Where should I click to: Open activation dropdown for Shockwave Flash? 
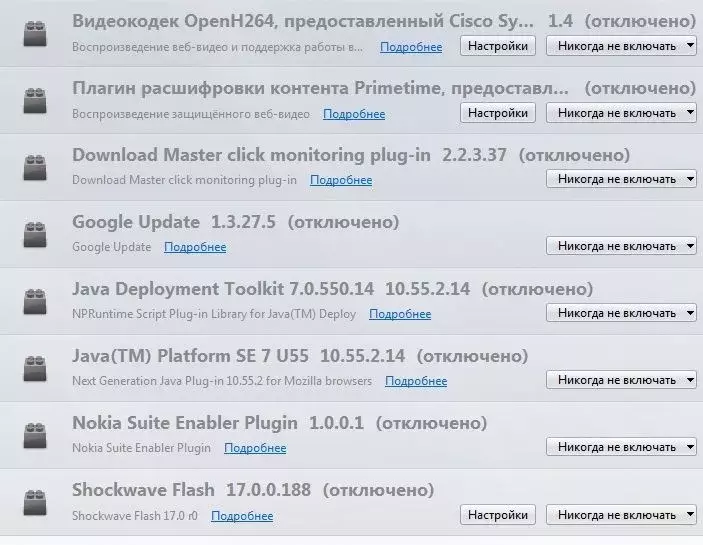[x=621, y=515]
